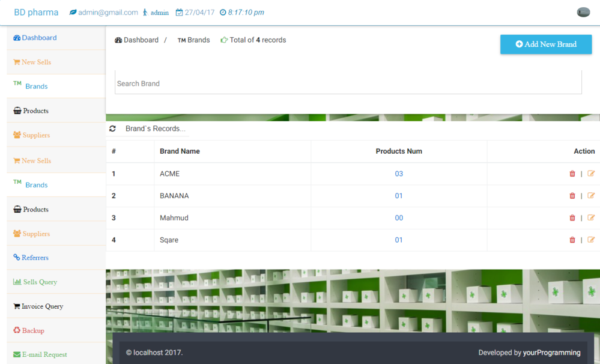This screenshot has height=364, width=600.
Task: Click the Dashboard breadcrumb link
Action: click(141, 40)
